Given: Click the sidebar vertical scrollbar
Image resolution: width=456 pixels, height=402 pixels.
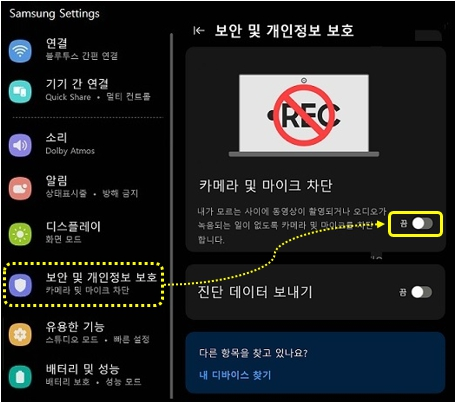Looking at the screenshot, I should click(172, 215).
